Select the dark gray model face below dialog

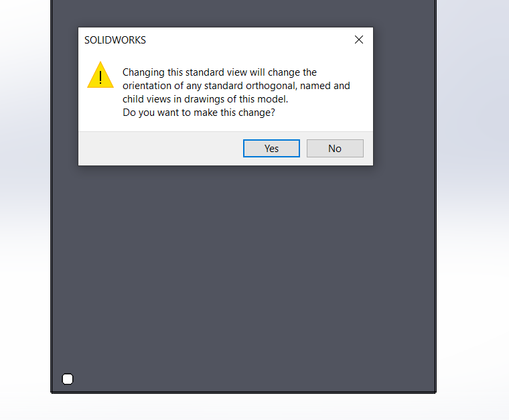coord(244,276)
